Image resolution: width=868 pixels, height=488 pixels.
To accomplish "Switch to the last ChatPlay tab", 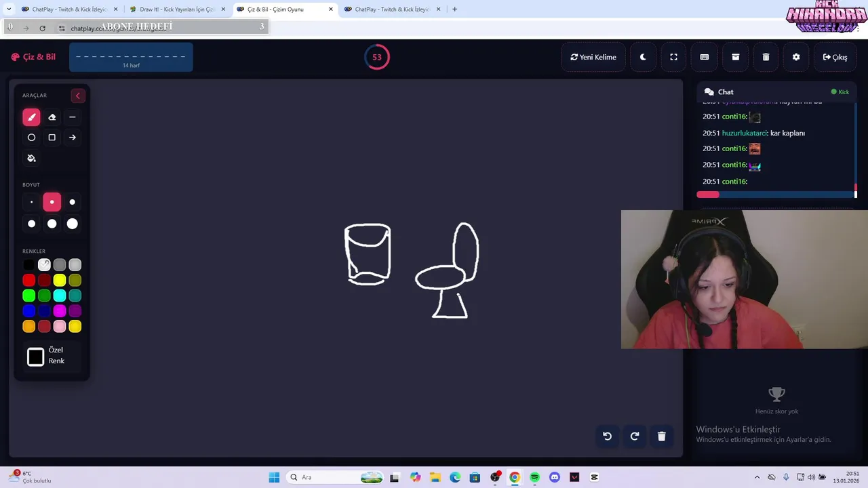I will (392, 9).
